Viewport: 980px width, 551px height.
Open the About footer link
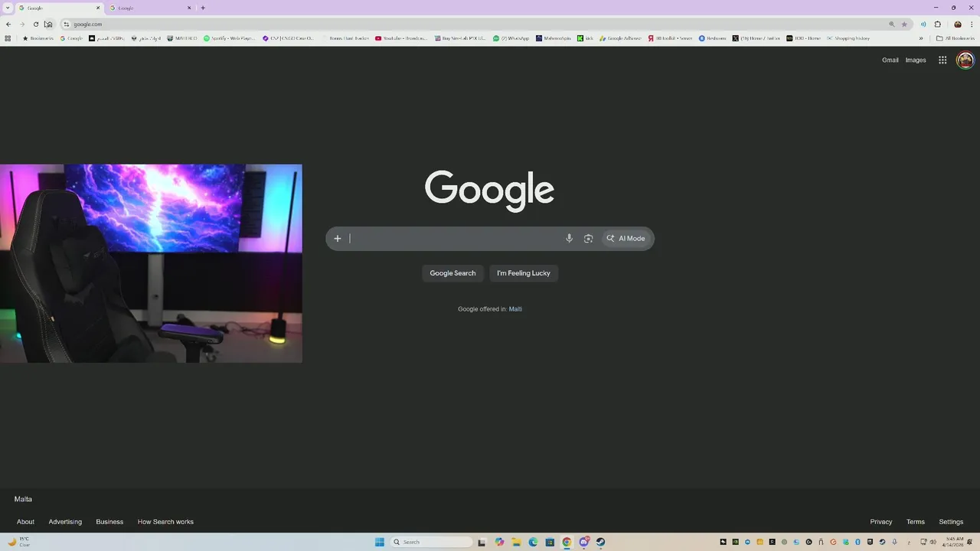[x=26, y=522]
